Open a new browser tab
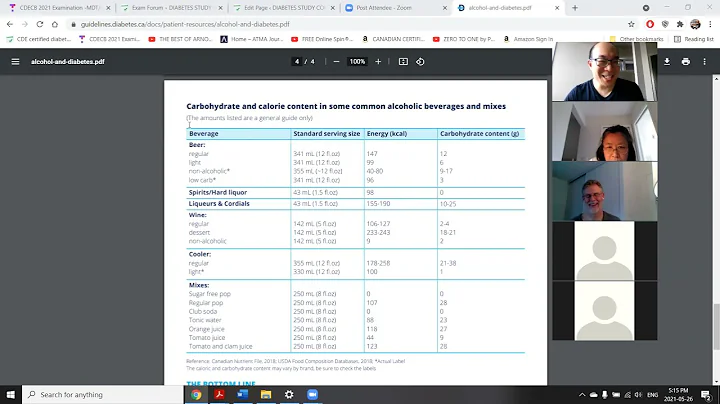 [x=575, y=8]
